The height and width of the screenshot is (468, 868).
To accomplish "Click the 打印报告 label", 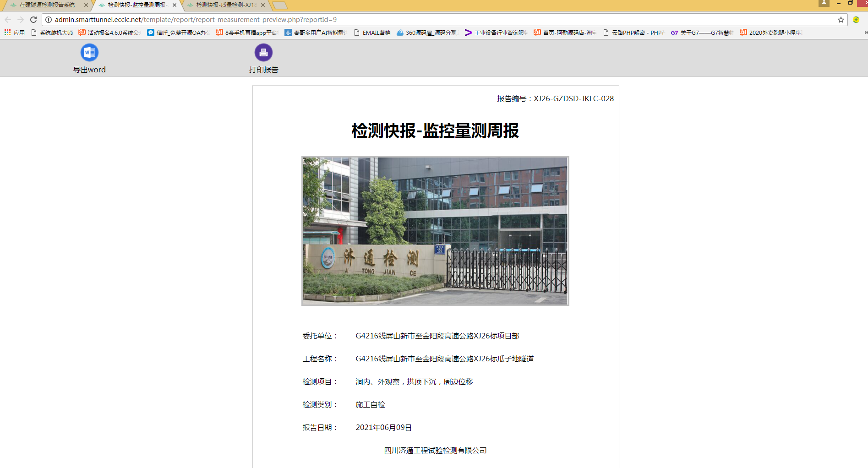I will coord(263,70).
